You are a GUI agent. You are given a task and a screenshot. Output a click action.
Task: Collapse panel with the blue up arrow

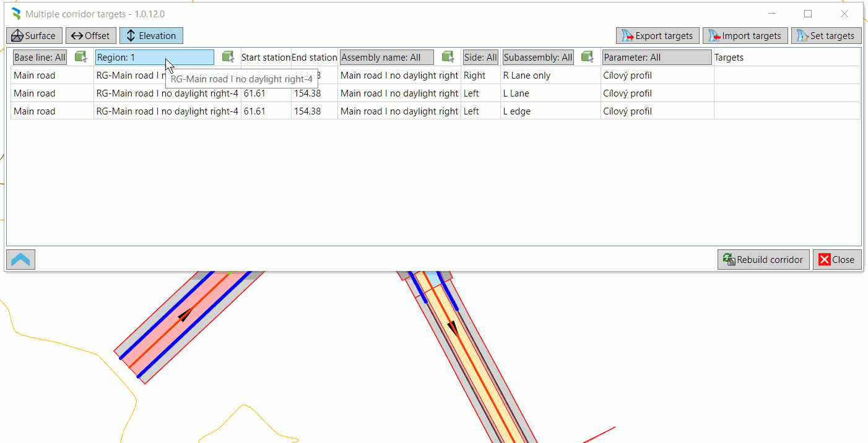pos(20,260)
